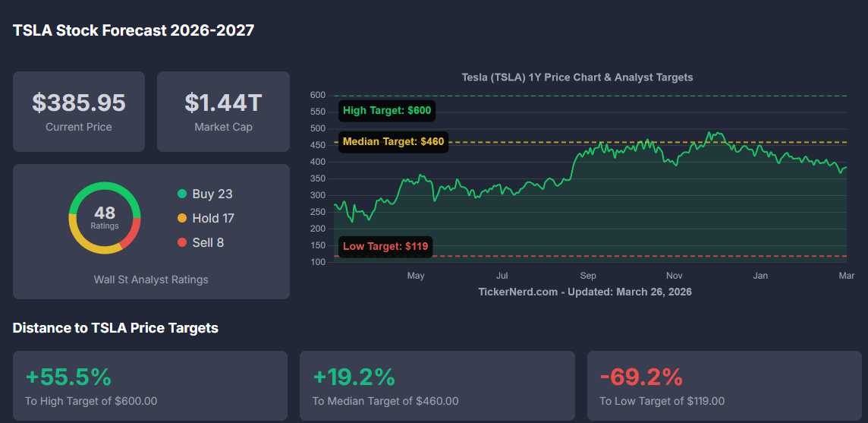Select the $1.44T Market Cap card
The width and height of the screenshot is (868, 423).
tap(223, 112)
